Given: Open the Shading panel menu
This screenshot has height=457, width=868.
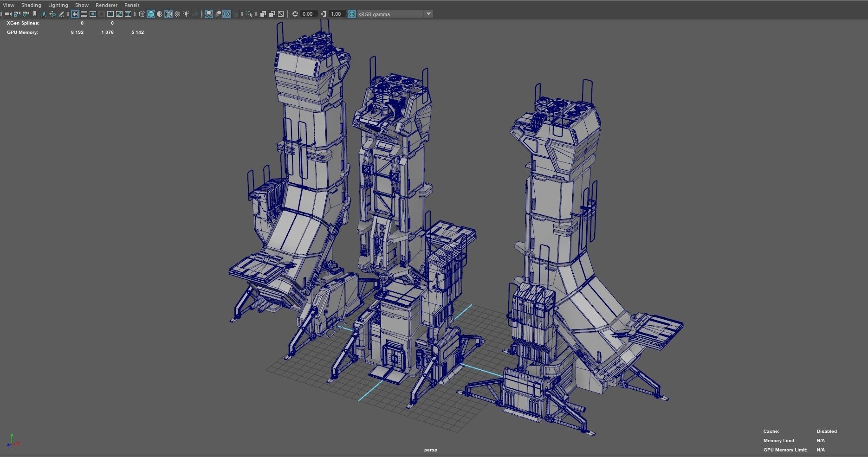Looking at the screenshot, I should tap(31, 5).
